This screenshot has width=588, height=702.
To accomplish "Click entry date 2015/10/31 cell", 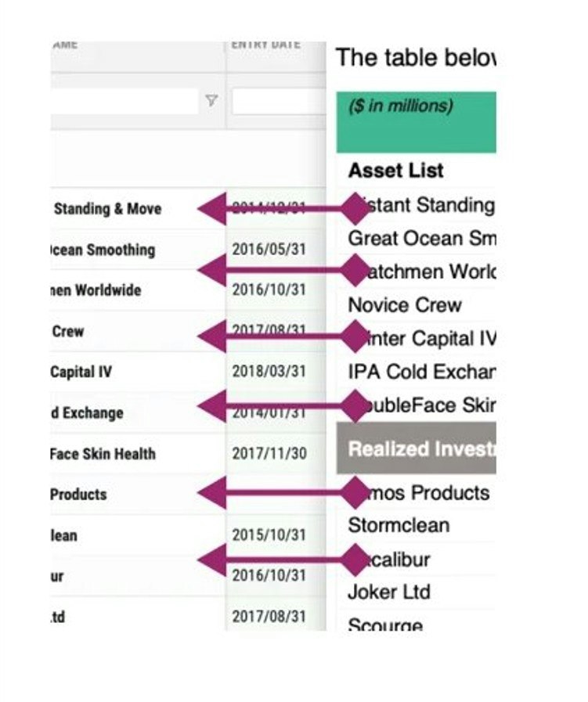I will [x=269, y=535].
